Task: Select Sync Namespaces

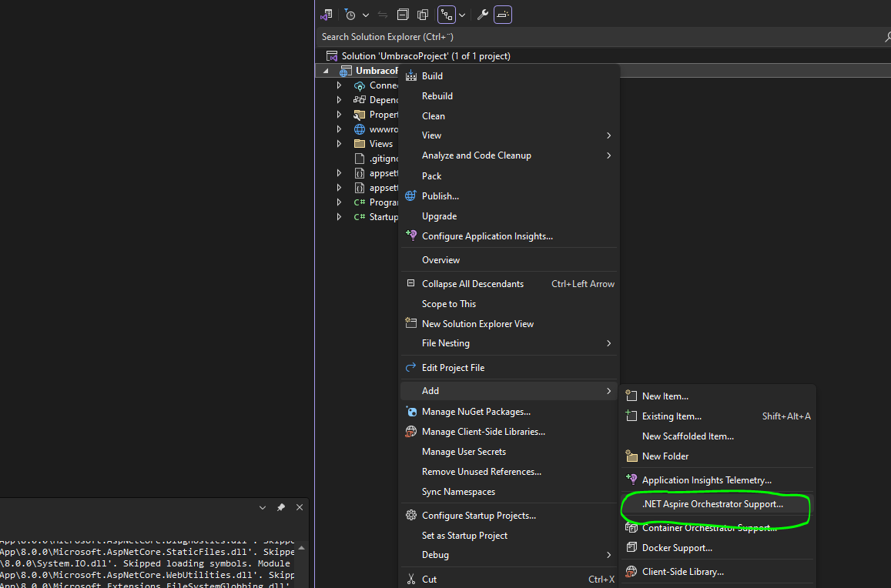Action: point(509,492)
